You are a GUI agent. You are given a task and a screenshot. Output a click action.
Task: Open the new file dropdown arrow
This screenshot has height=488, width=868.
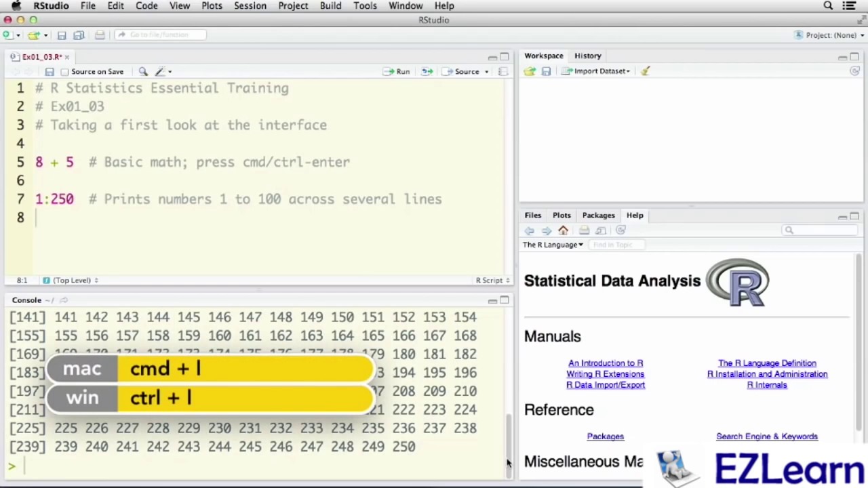(18, 35)
